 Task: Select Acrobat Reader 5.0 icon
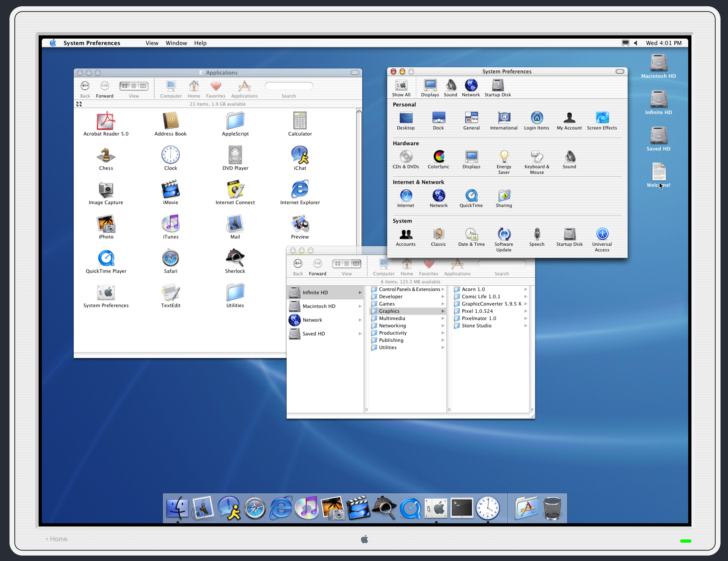(106, 124)
